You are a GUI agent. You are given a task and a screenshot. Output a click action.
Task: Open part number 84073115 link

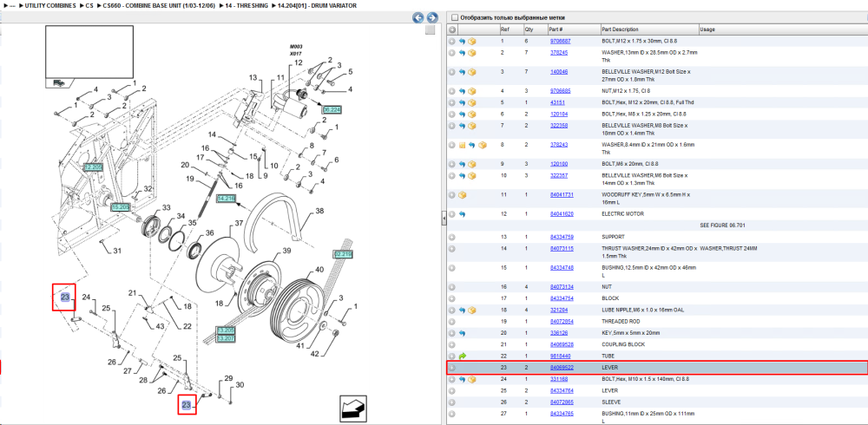click(x=562, y=248)
